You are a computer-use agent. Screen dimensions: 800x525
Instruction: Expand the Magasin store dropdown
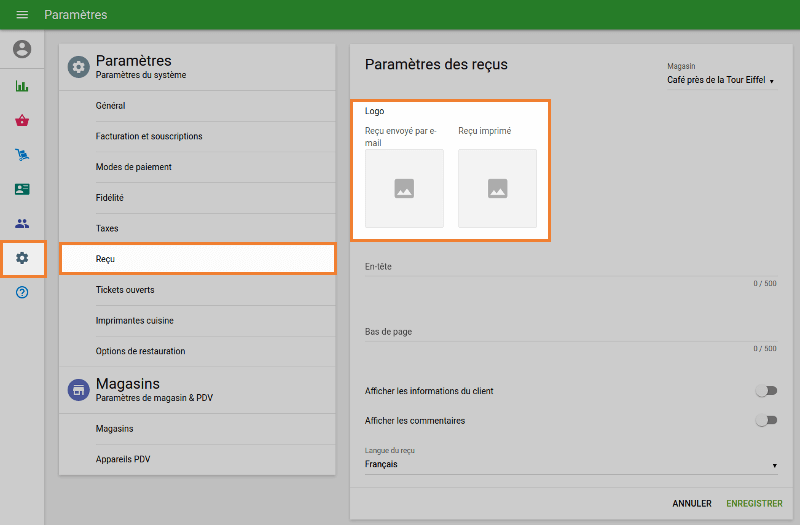721,80
